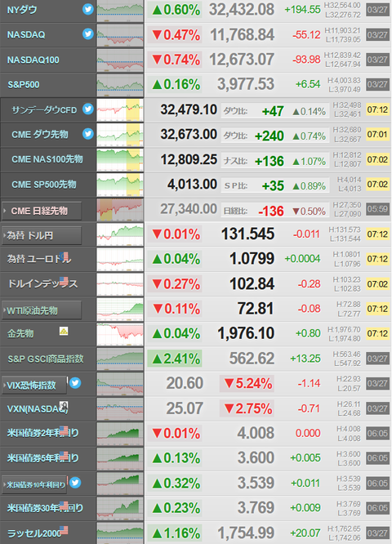Click the gold bars icon next to 金先物
Viewport: 392px width, 544px height.
tap(64, 331)
